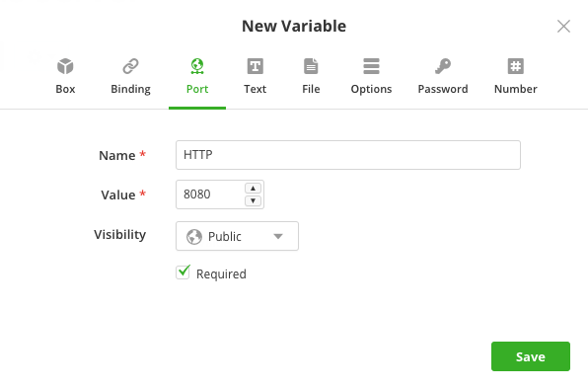
Task: Select the Password key icon
Action: click(x=443, y=66)
